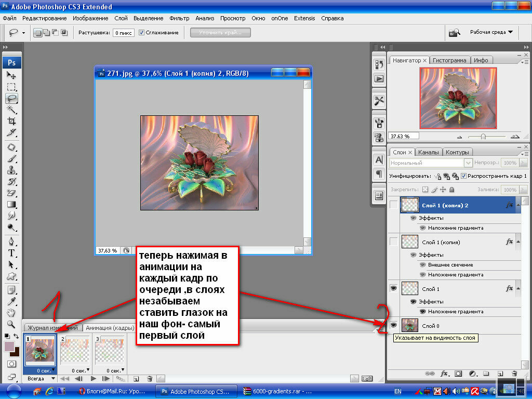Select the Crop tool
The image size is (532, 399).
click(11, 121)
